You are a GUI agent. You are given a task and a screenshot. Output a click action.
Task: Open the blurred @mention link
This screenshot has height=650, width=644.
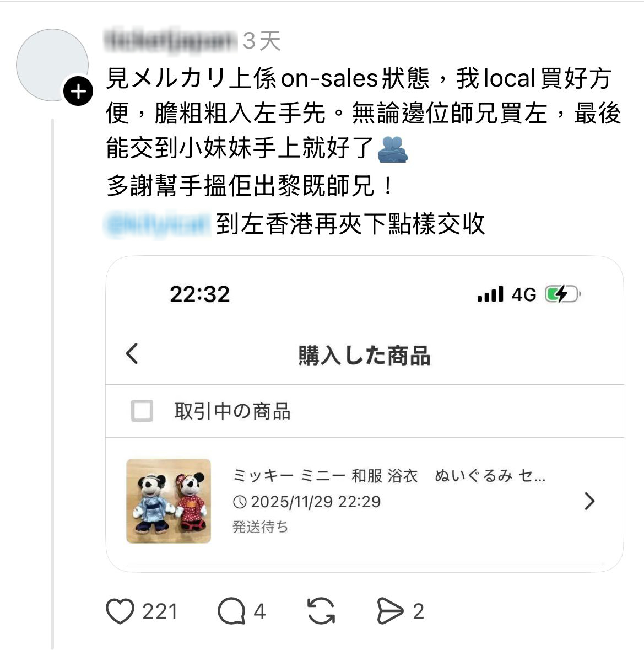pyautogui.click(x=157, y=224)
